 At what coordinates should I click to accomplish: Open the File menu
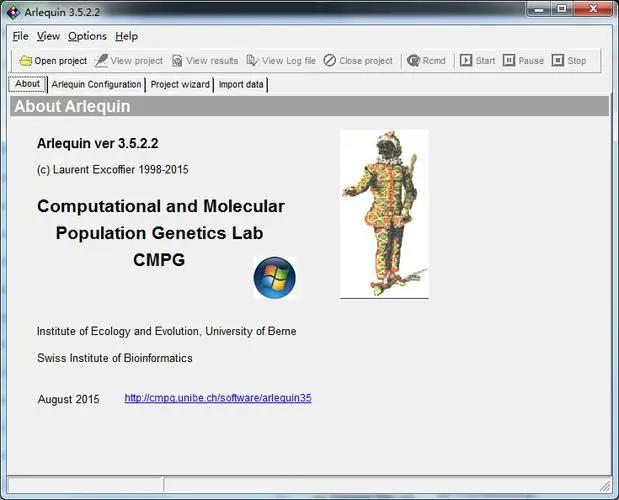point(20,36)
